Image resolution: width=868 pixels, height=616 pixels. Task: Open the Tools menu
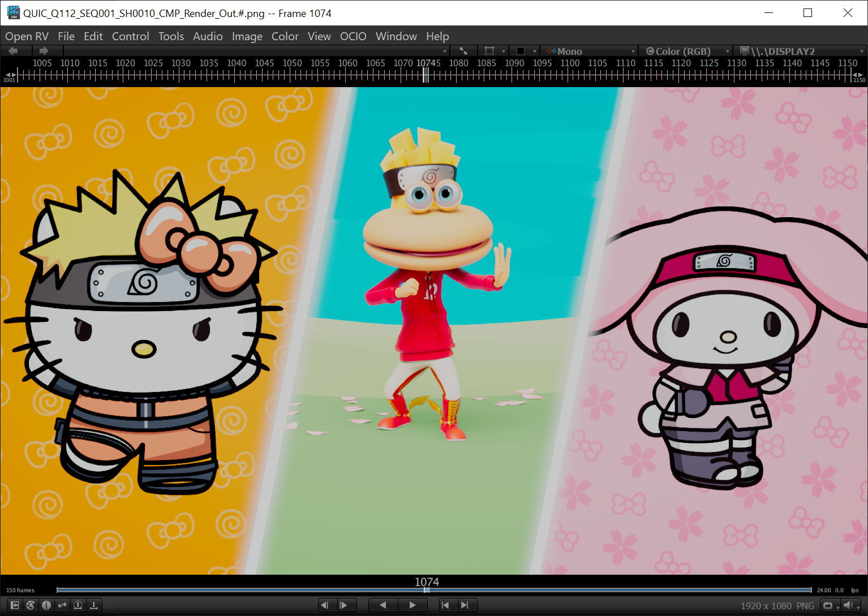(171, 36)
